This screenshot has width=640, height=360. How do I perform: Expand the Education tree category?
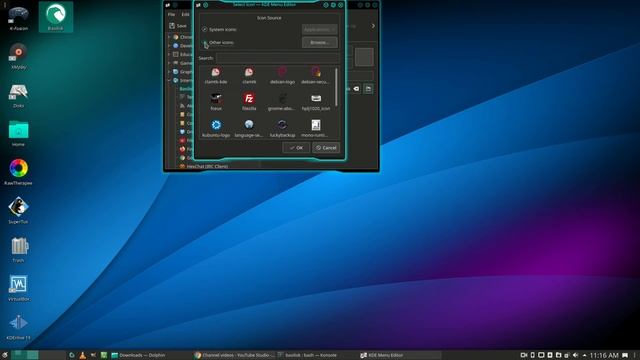click(x=169, y=54)
